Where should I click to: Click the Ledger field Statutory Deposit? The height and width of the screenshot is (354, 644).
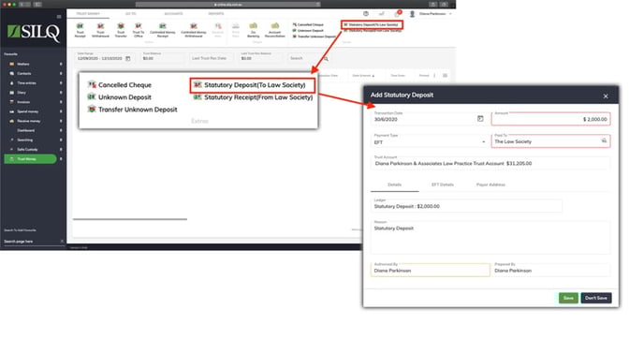(466, 206)
